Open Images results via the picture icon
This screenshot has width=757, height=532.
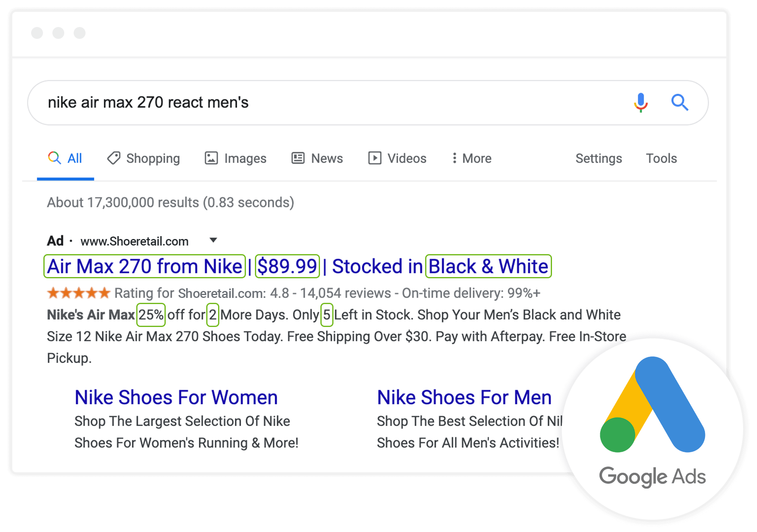tap(211, 158)
